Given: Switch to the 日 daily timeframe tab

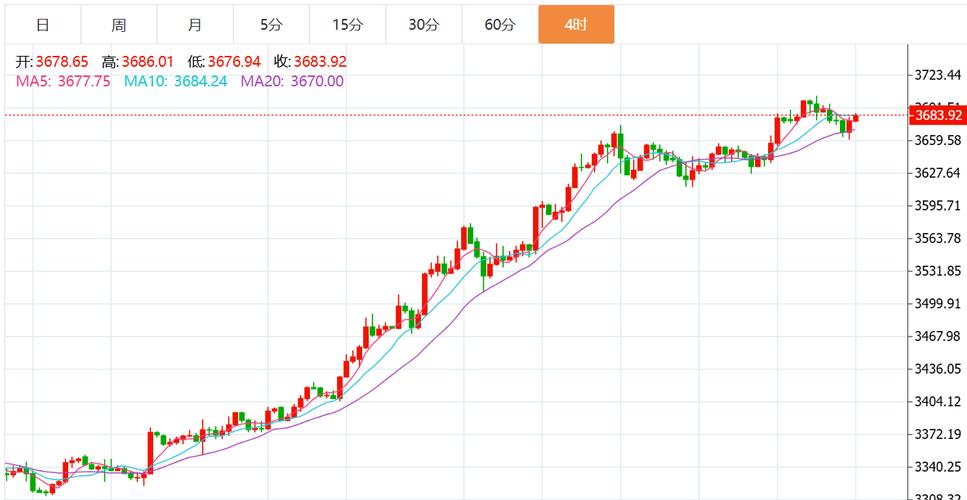Looking at the screenshot, I should click(43, 25).
